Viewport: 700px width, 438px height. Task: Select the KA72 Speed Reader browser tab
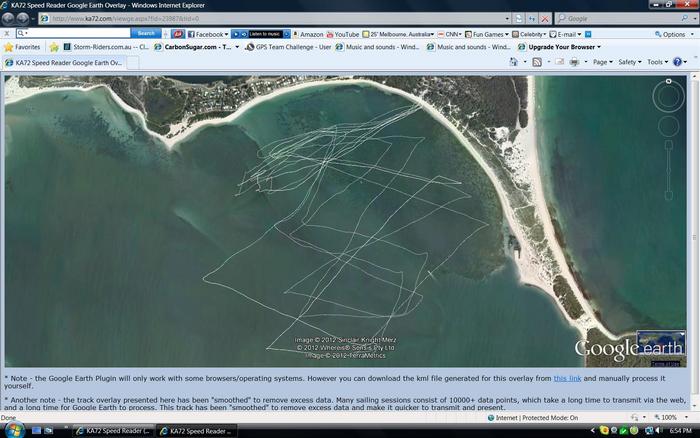63,62
